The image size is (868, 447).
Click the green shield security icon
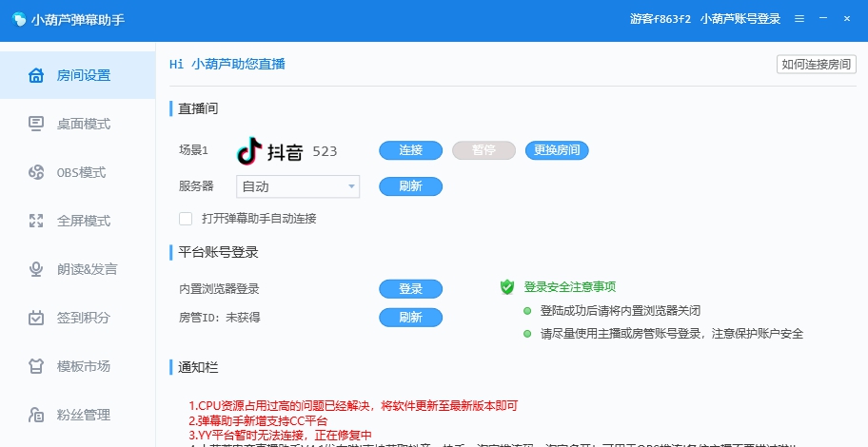pos(507,286)
